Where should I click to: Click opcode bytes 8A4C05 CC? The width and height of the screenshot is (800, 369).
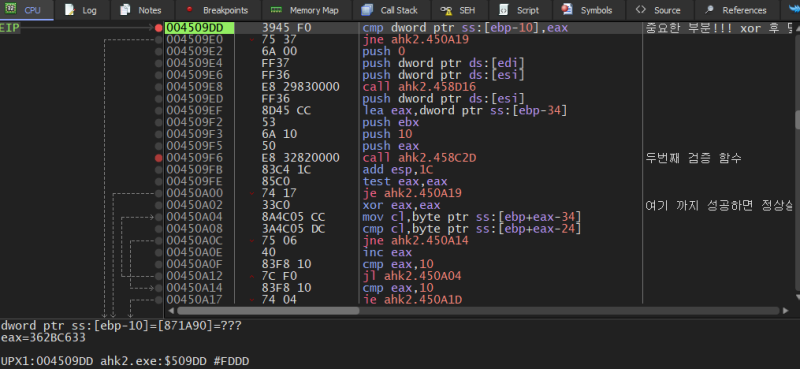pyautogui.click(x=293, y=217)
